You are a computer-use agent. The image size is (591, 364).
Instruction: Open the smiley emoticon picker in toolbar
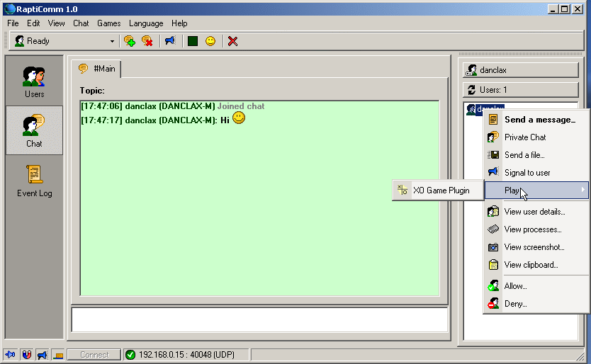pos(210,41)
